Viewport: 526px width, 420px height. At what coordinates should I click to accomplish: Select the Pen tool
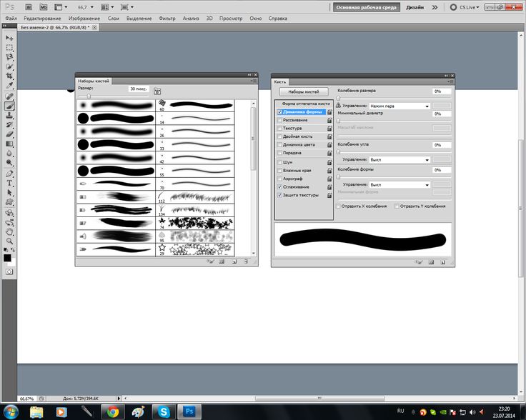9,174
